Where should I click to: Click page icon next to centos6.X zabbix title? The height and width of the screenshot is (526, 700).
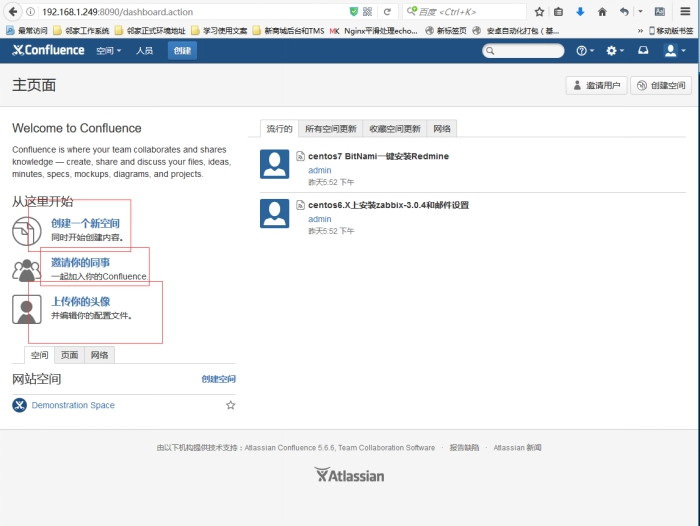pos(300,205)
